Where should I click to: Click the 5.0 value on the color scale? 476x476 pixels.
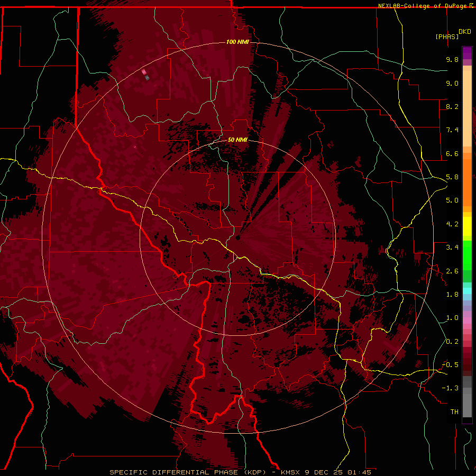coord(452,200)
